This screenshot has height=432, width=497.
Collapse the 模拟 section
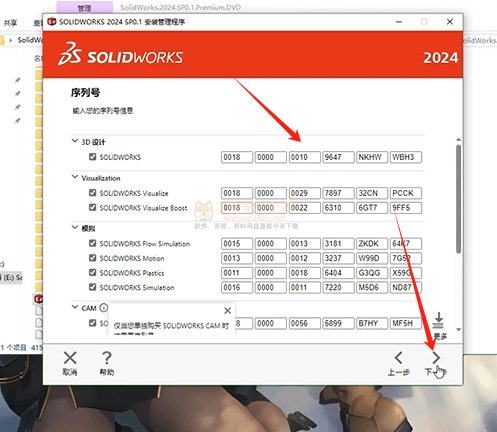[75, 228]
